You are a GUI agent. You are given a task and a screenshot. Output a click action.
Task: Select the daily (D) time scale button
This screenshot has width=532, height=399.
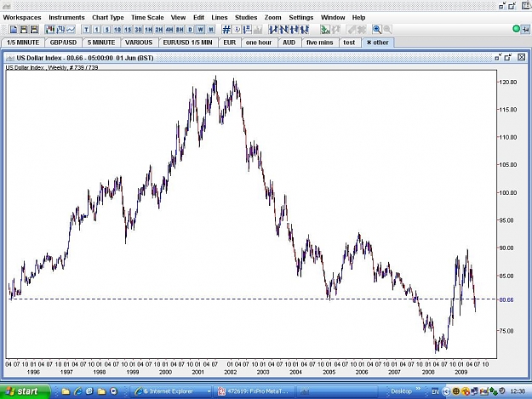tap(190, 30)
